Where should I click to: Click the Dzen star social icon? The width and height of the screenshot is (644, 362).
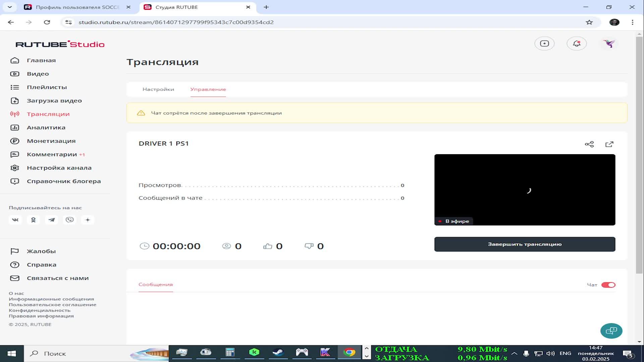[88, 220]
